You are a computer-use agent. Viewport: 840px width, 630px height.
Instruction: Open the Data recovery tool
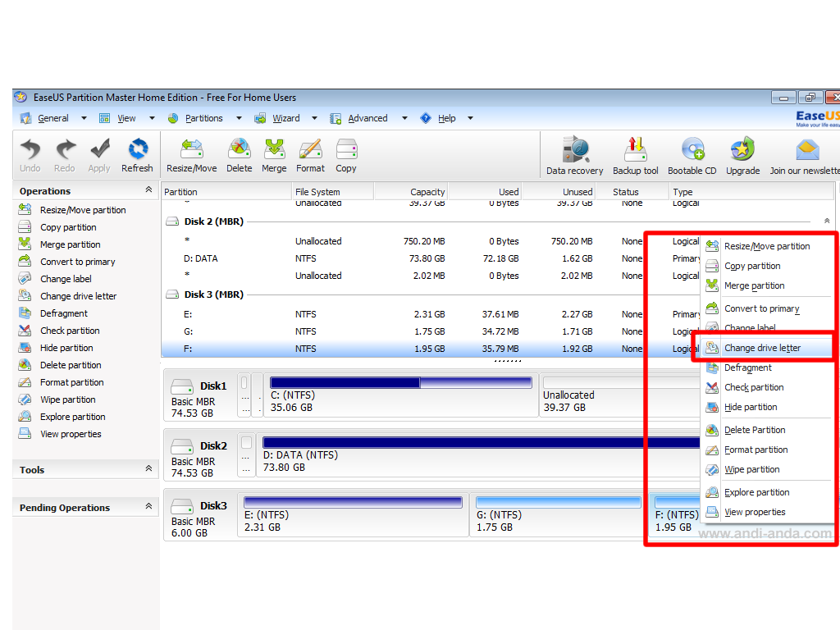575,155
